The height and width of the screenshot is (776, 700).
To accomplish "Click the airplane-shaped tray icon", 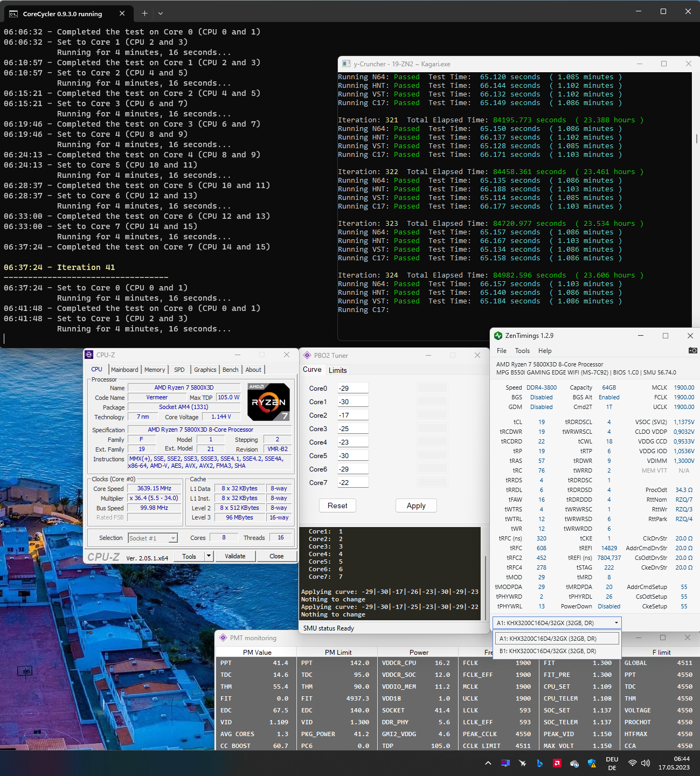I will point(523,763).
